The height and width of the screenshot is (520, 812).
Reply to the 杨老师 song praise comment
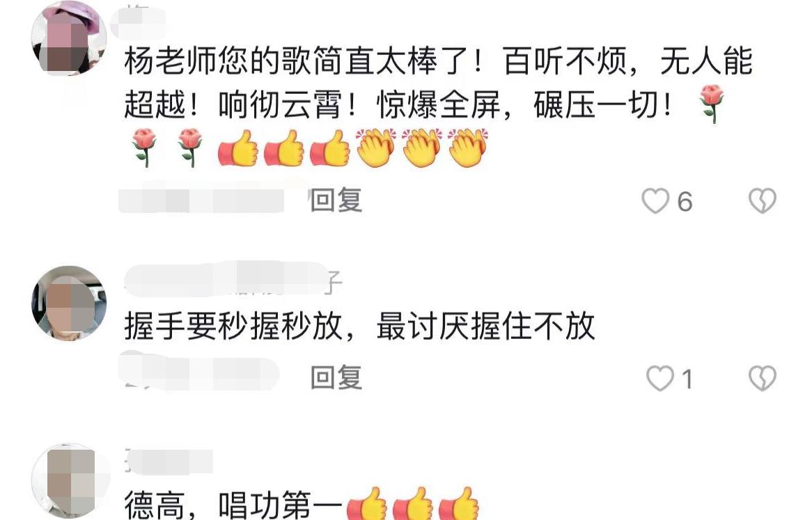336,200
